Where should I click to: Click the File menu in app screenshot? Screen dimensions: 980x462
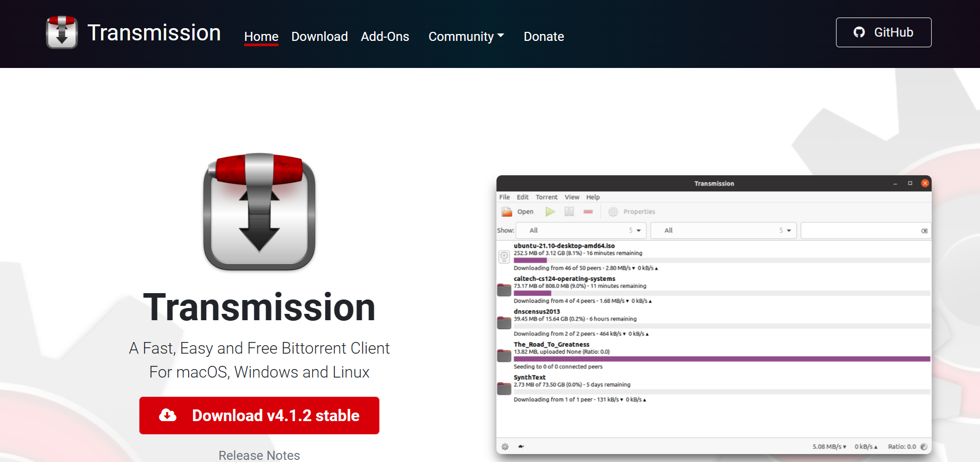click(x=504, y=197)
